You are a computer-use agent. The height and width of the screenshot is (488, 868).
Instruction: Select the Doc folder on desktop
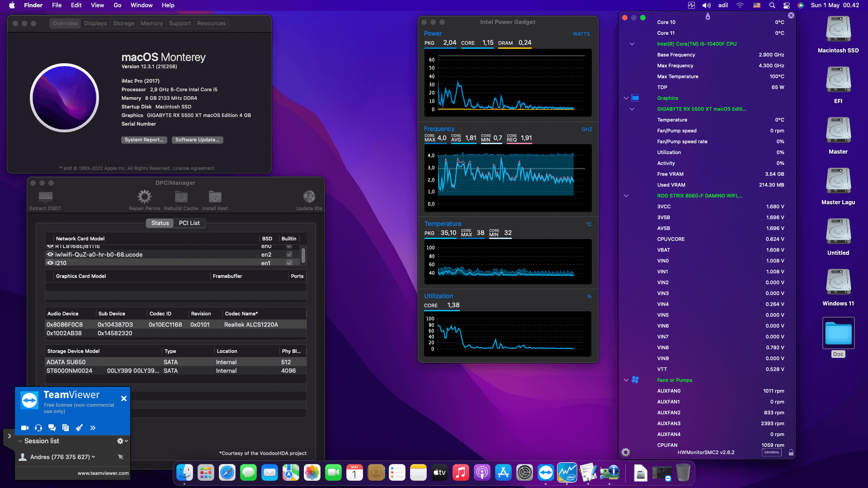(x=838, y=338)
